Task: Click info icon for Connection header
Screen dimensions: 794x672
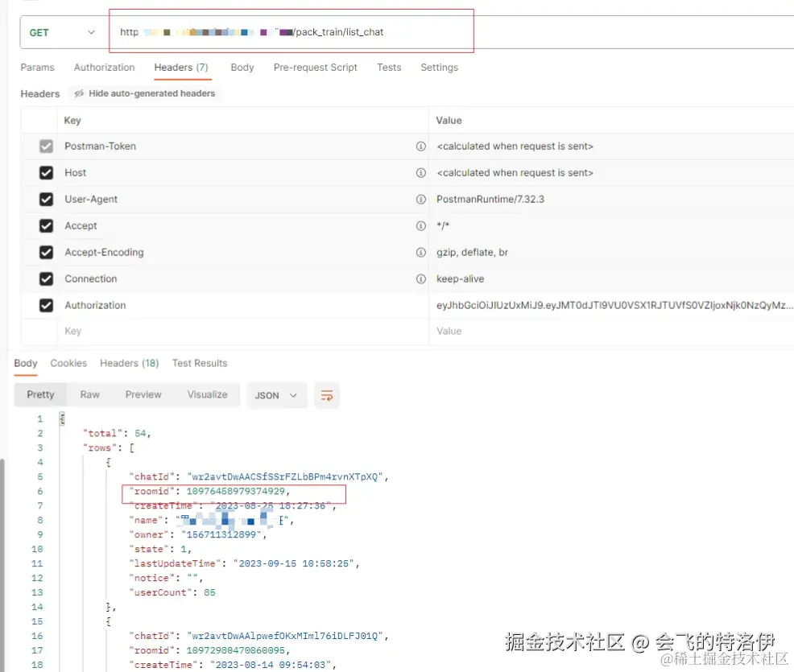Action: 421,278
